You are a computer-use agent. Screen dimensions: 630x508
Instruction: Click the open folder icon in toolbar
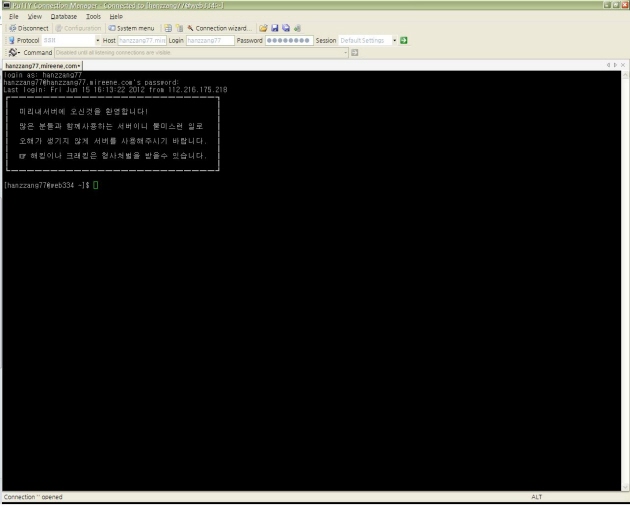pos(263,28)
